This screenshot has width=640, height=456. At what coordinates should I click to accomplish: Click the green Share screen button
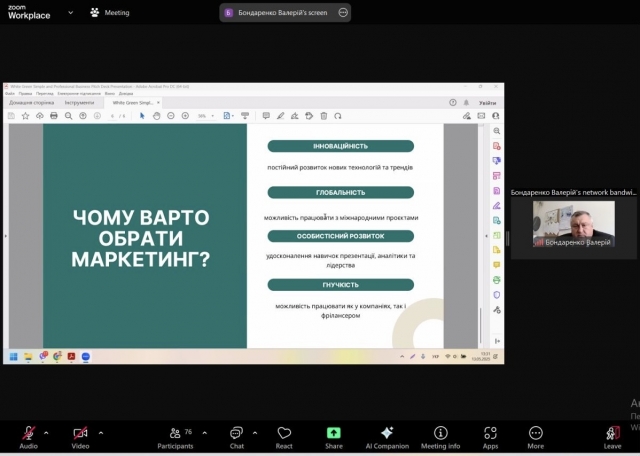pyautogui.click(x=334, y=435)
